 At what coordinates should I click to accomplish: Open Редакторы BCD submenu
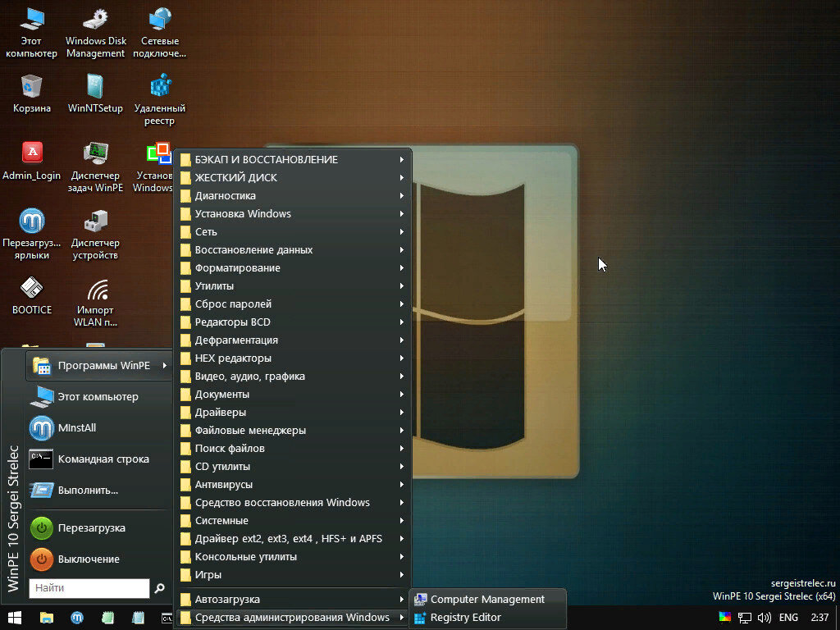[293, 322]
